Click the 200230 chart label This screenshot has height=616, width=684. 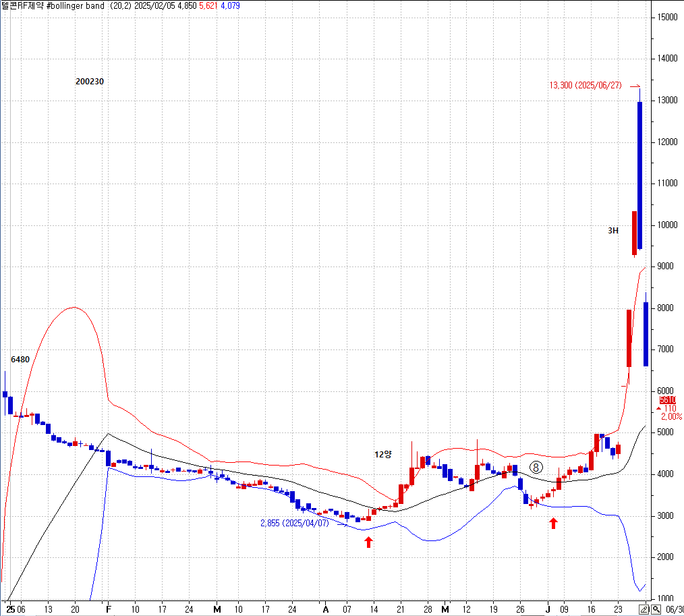(90, 82)
